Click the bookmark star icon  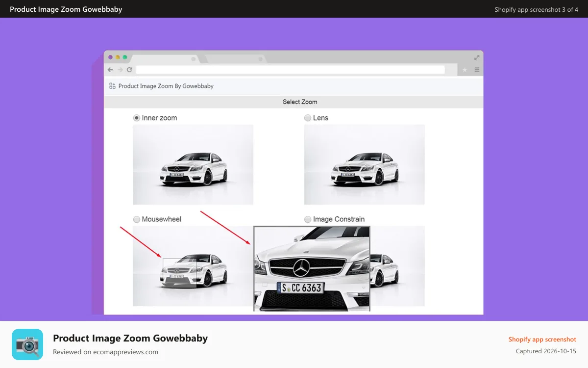coord(465,70)
